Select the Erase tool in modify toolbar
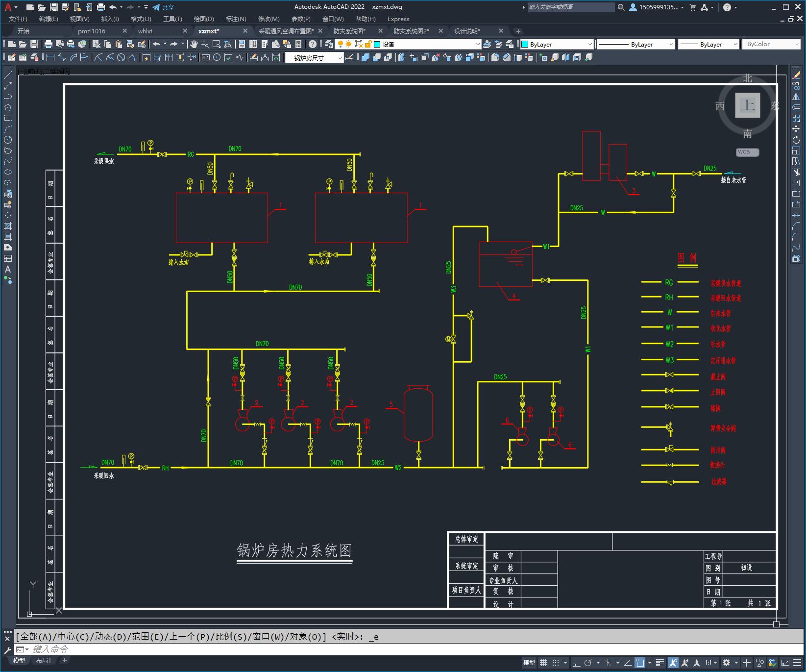This screenshot has height=672, width=806. pos(796,75)
